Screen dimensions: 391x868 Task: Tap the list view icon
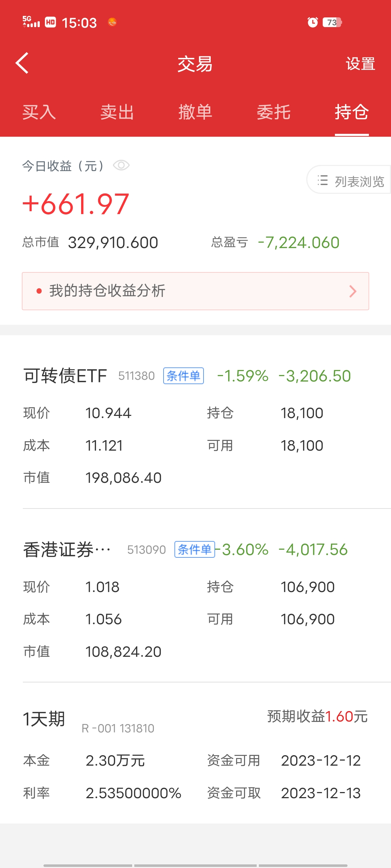(x=323, y=180)
